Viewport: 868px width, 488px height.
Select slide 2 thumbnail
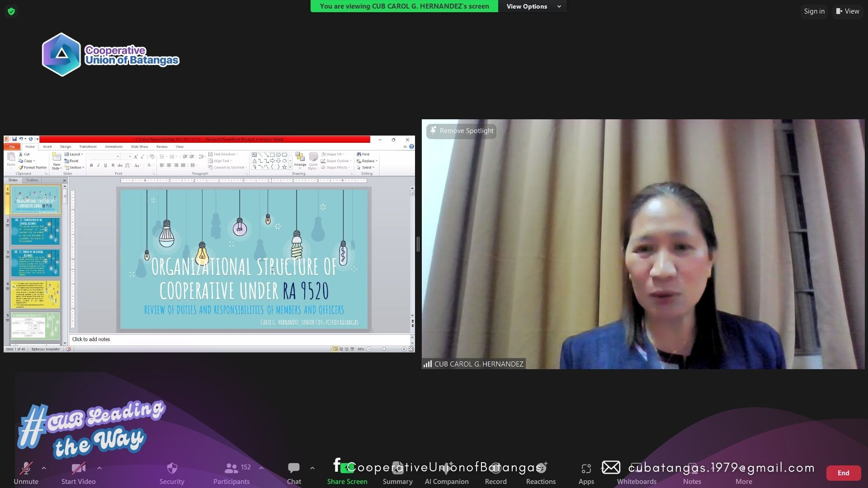pos(35,231)
